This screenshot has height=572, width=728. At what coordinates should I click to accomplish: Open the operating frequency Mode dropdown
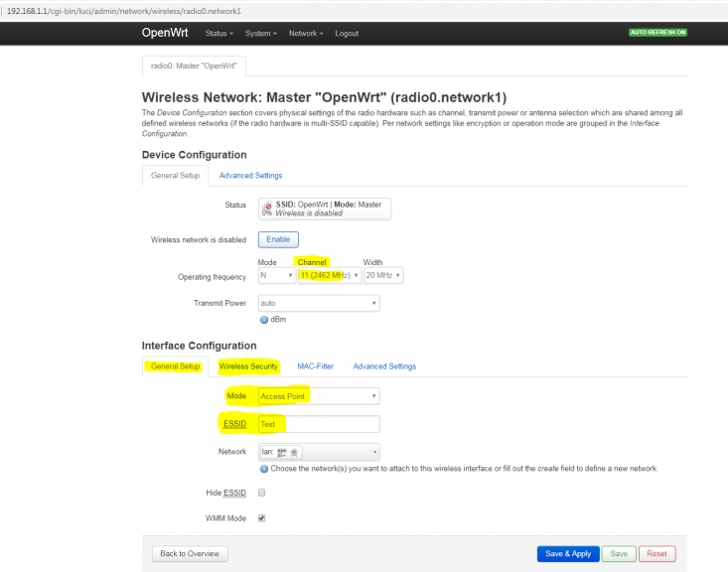click(277, 275)
